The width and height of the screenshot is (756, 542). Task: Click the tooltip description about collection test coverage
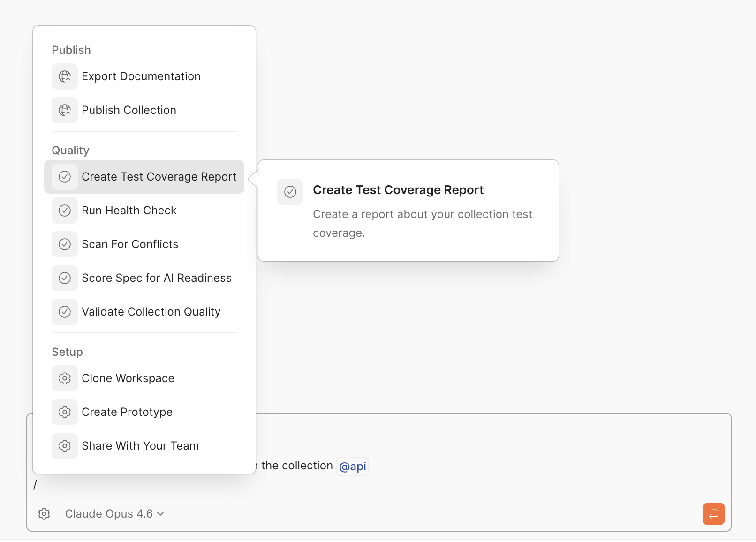423,224
